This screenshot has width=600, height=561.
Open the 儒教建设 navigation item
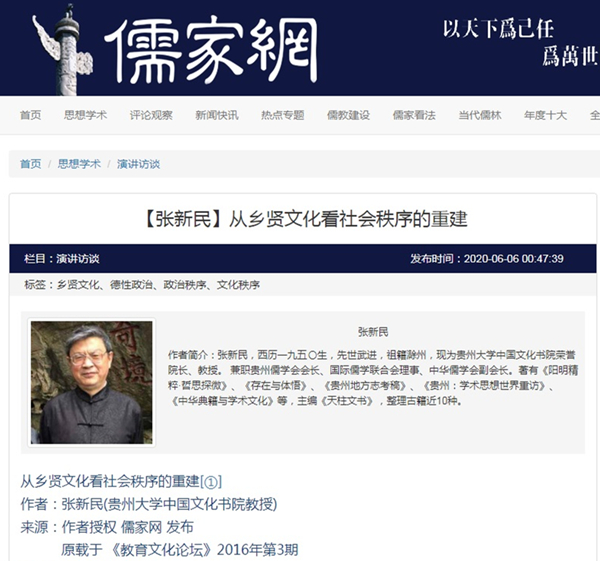coord(349,115)
